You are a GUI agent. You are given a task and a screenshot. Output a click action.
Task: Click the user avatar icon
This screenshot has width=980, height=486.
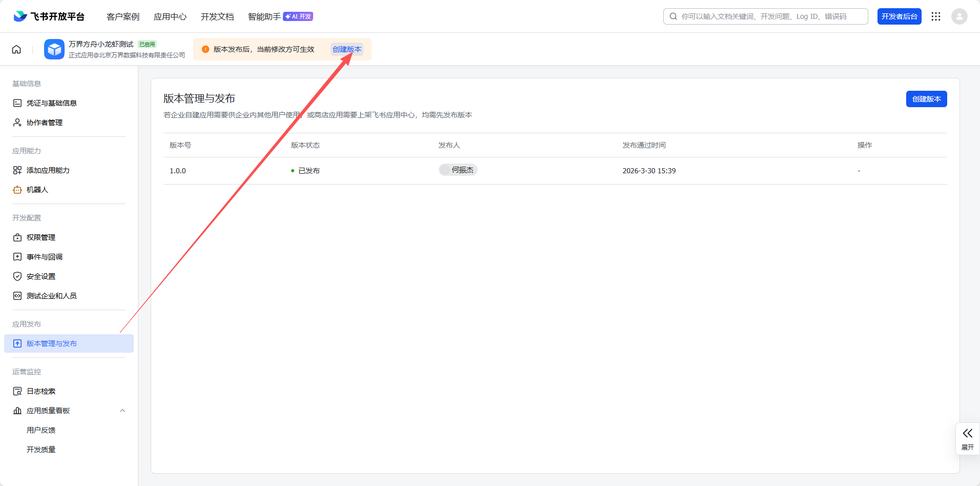(959, 16)
